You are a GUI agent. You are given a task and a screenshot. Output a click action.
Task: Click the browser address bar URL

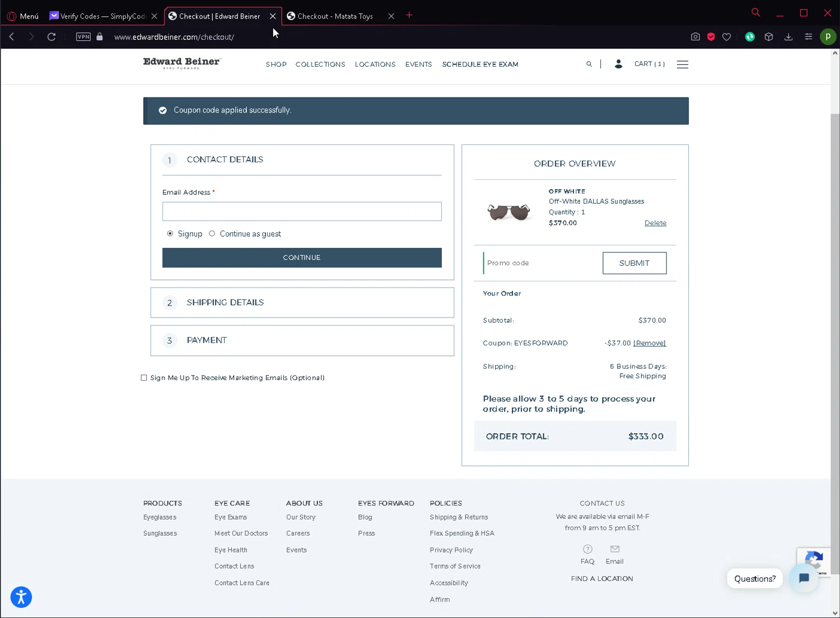point(174,37)
